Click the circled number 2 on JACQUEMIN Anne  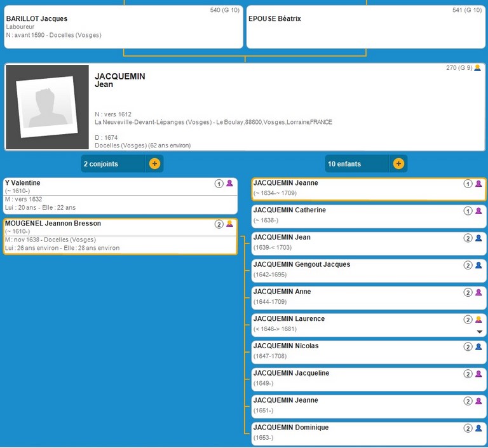468,292
